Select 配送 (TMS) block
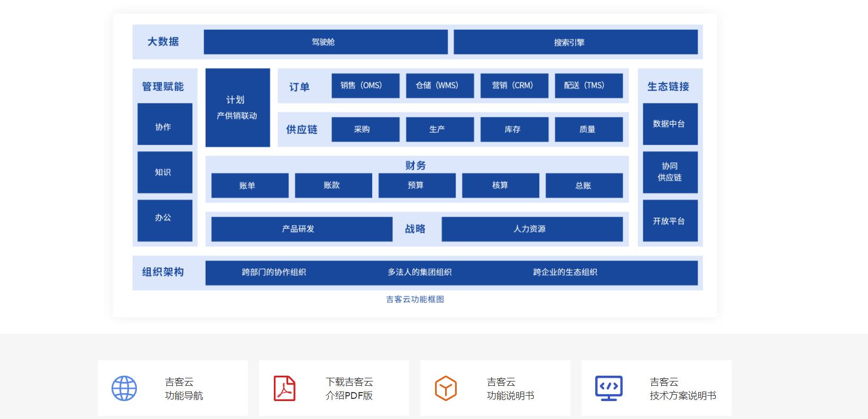 [x=589, y=86]
